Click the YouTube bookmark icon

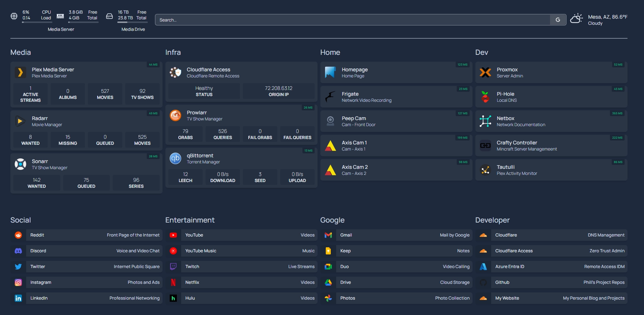[x=173, y=235]
